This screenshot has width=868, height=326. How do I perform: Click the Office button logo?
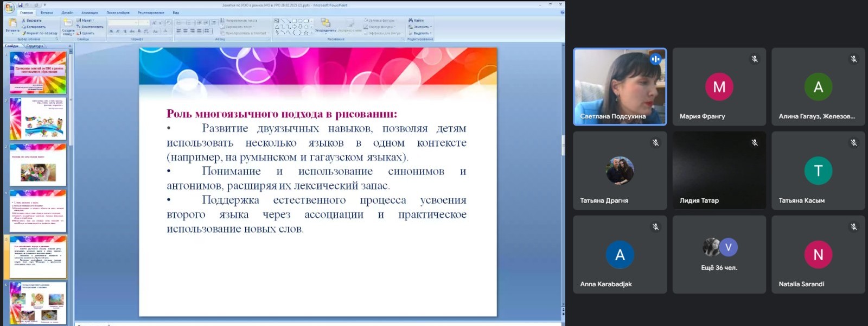9,7
